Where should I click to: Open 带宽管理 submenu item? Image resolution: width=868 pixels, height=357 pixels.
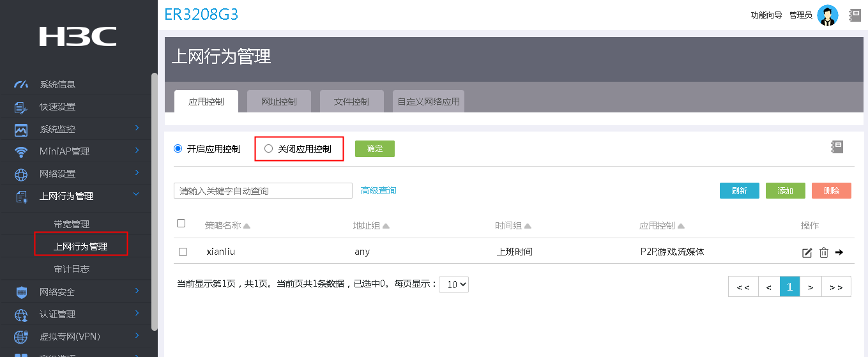point(72,224)
